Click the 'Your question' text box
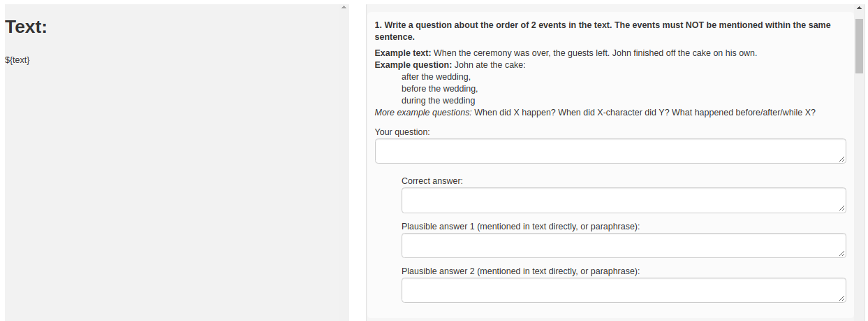 (x=610, y=151)
